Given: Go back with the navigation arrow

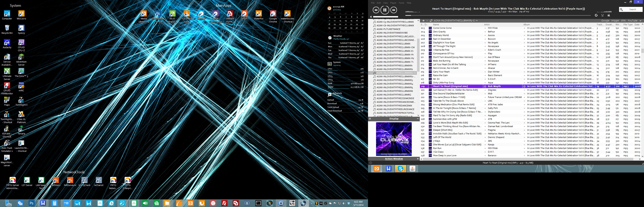Looking at the screenshot, I should 423,21.
